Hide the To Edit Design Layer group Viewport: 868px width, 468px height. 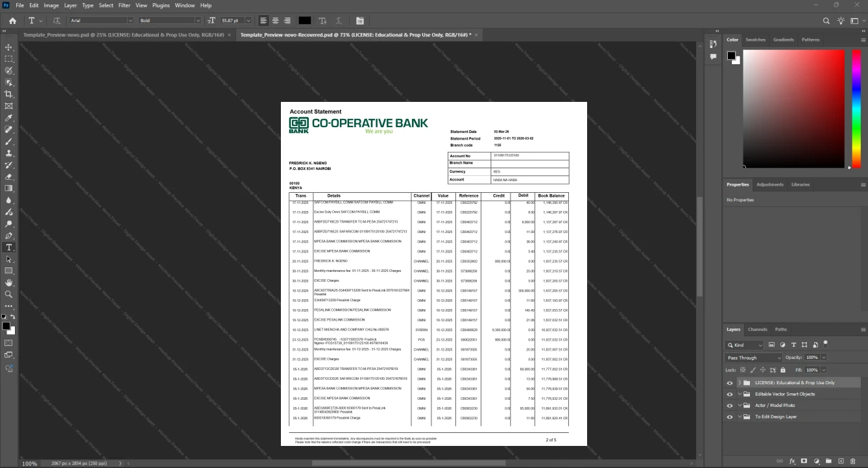click(x=730, y=417)
